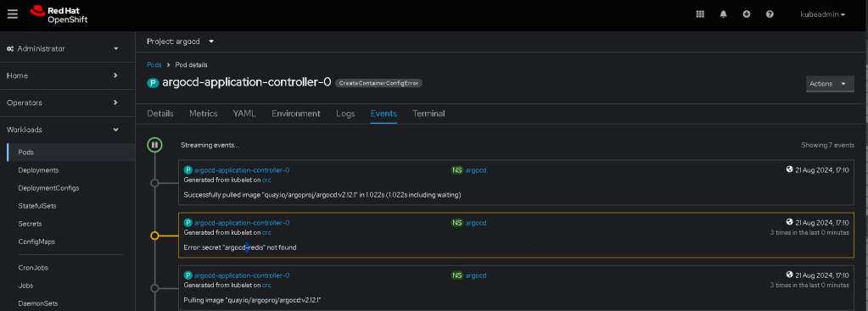Click the 'Successfully pulled image' message text
The image size is (868, 311).
(x=322, y=195)
